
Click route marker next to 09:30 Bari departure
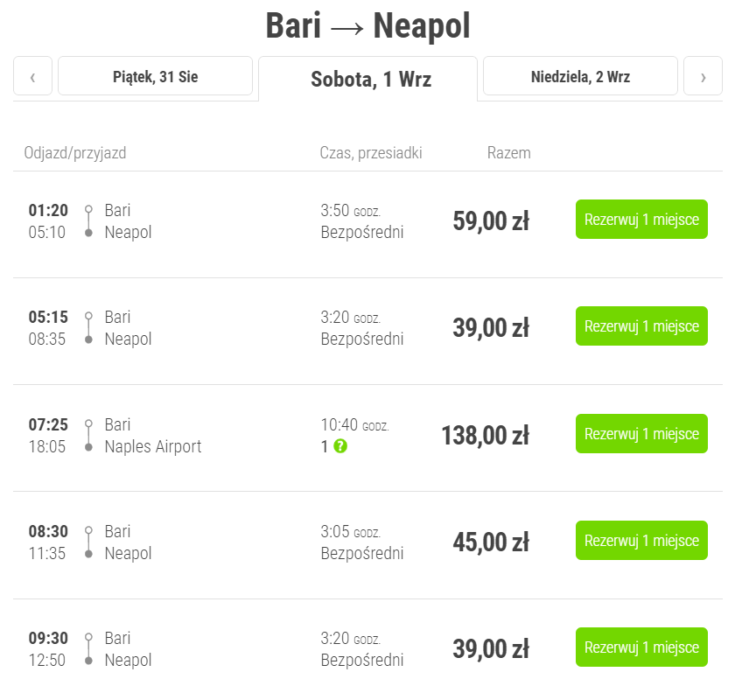click(x=87, y=637)
